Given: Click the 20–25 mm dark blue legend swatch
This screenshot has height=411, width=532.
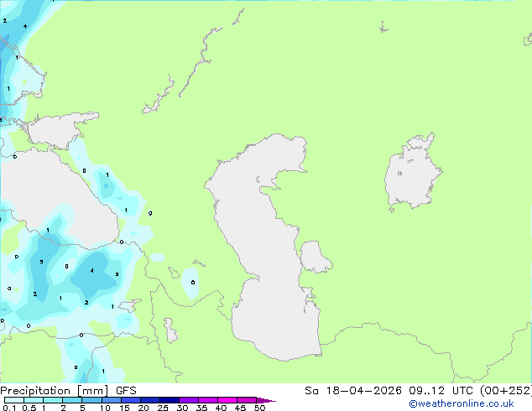Looking at the screenshot, I should click(x=149, y=400).
